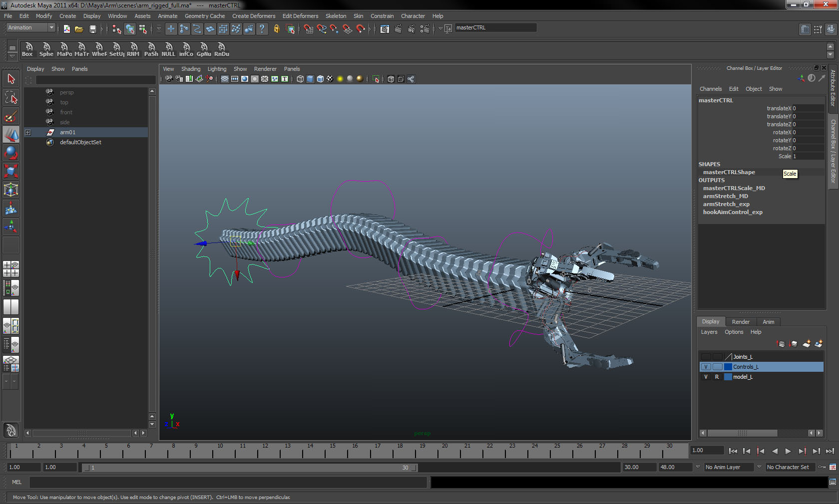Click the question mark help mask icon
The width and height of the screenshot is (839, 504).
coord(262,29)
